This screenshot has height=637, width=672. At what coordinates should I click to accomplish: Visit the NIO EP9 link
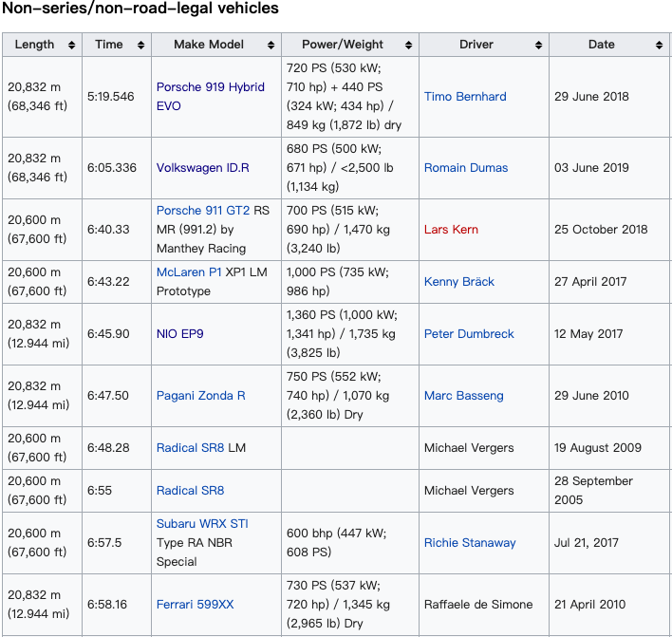pos(180,334)
